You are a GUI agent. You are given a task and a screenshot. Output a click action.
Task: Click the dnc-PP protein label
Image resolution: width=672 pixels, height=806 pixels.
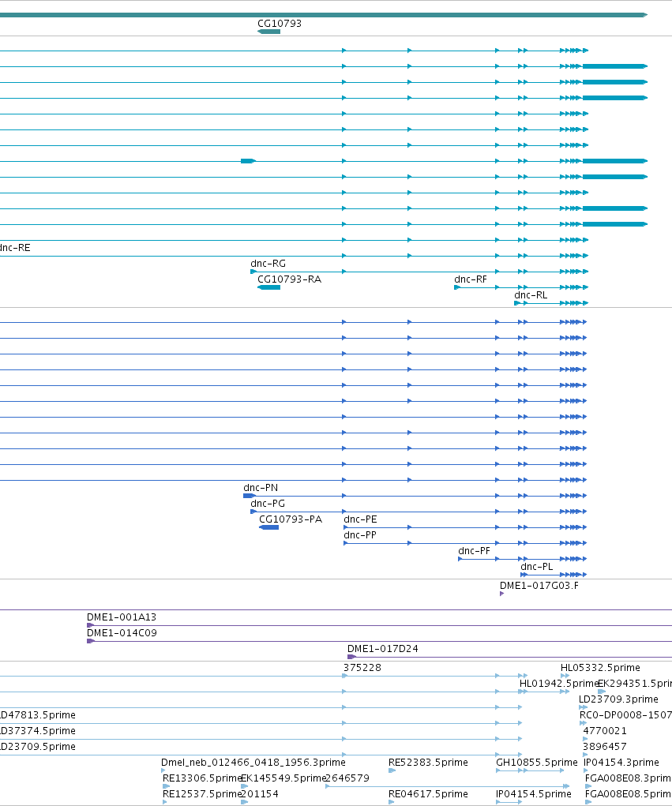tap(360, 535)
